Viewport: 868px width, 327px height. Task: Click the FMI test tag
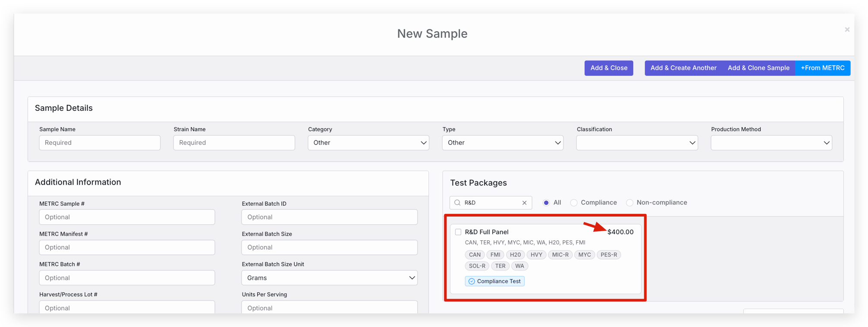click(x=495, y=255)
